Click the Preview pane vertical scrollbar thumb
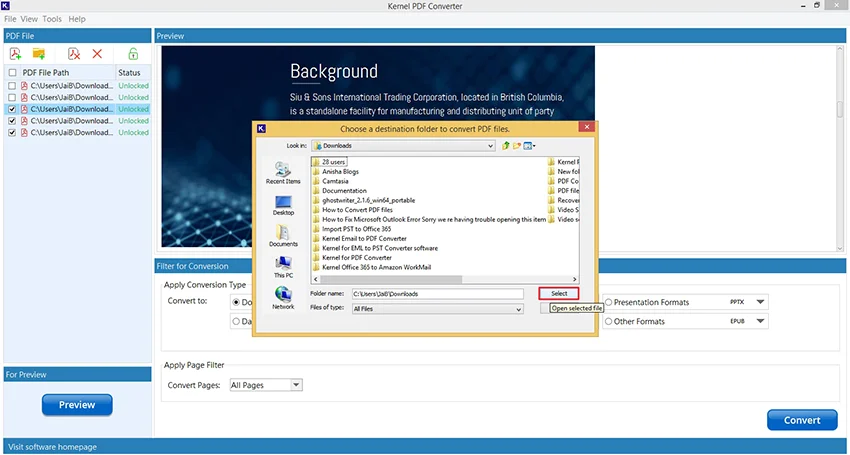 pyautogui.click(x=840, y=108)
